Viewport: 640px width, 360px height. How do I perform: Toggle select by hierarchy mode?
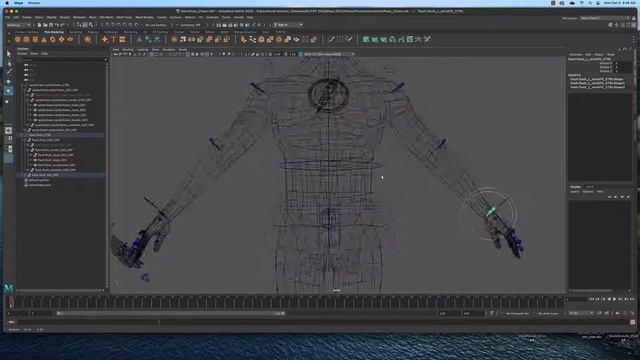[x=79, y=25]
